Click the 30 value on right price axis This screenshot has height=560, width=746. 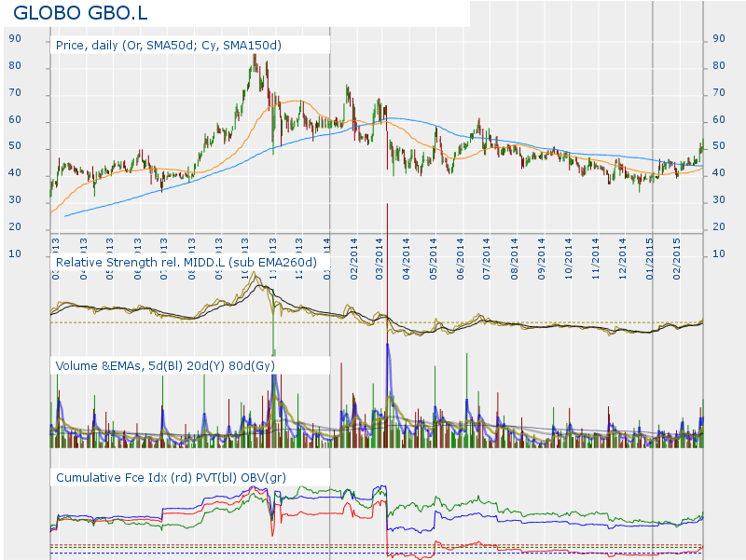click(719, 199)
